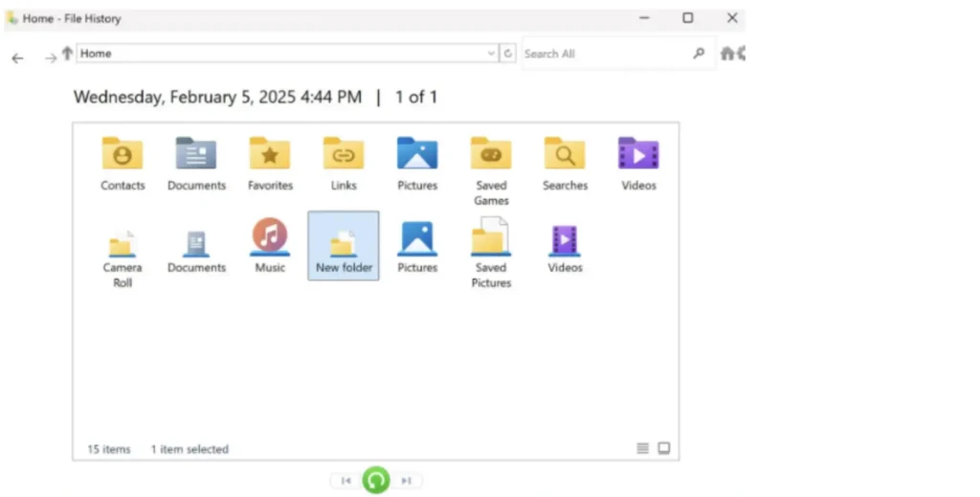
Task: Switch to details list view
Action: [x=643, y=448]
